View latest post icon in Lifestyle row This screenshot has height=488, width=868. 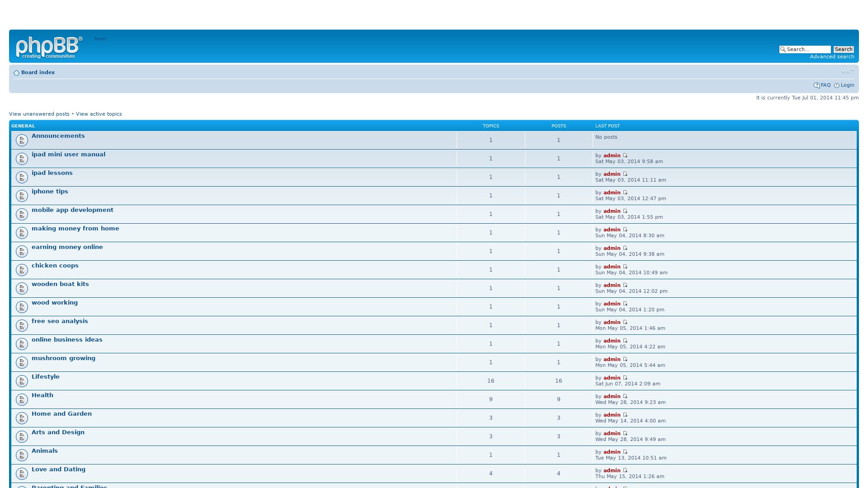pyautogui.click(x=625, y=378)
